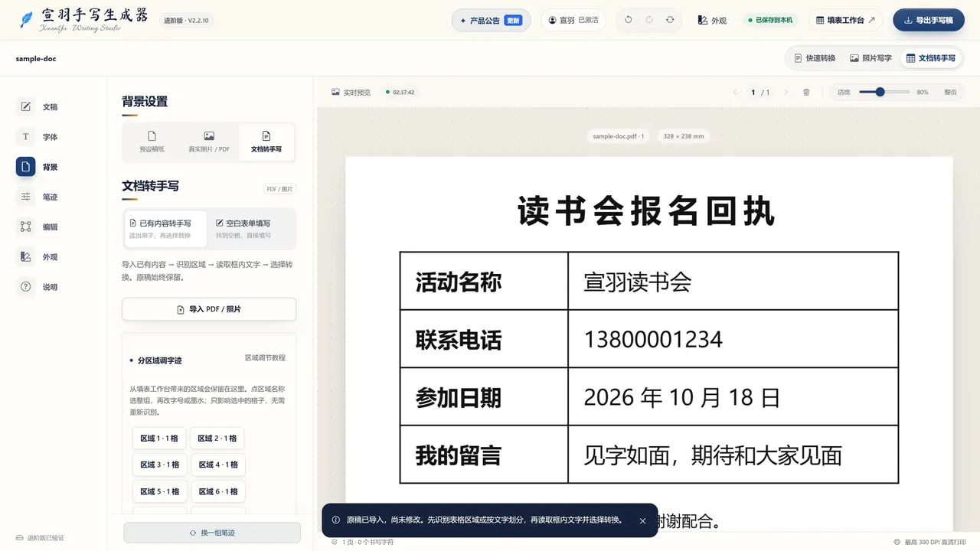Screen dimensions: 980x551
Task: Select 区域 2 · 1 格
Action: pos(217,439)
